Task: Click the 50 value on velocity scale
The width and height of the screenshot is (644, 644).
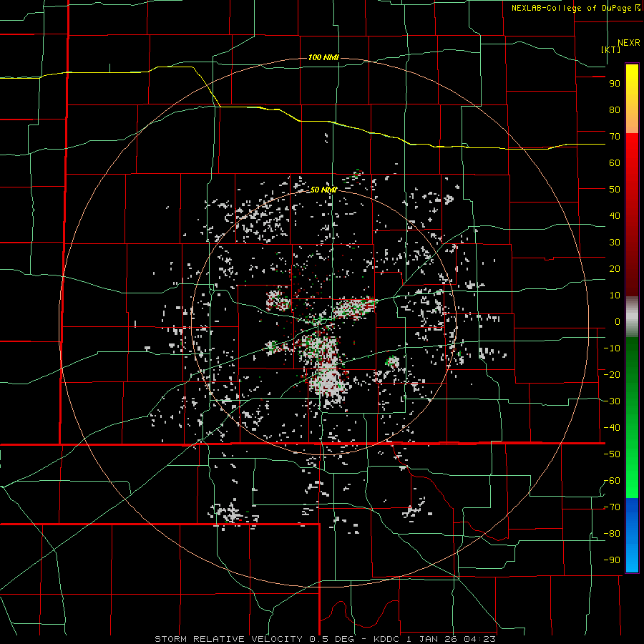Action: [615, 190]
